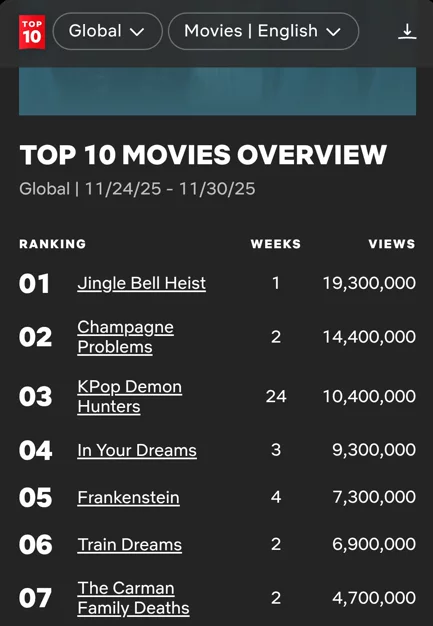Image resolution: width=433 pixels, height=626 pixels.
Task: Click the RANKING column header
Action: (53, 244)
